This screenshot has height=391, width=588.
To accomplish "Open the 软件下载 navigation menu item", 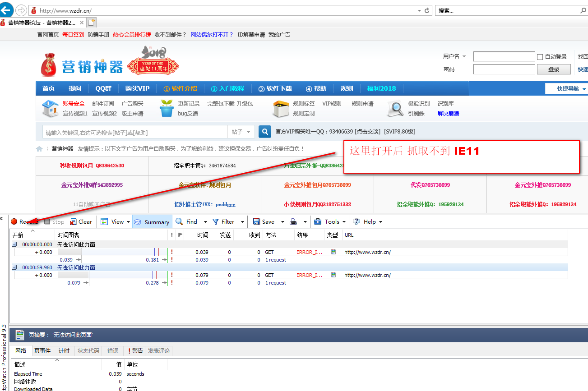I will coord(275,88).
